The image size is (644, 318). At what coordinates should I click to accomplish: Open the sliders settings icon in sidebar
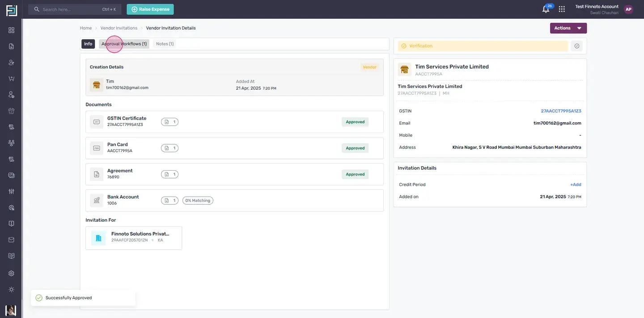tap(12, 191)
